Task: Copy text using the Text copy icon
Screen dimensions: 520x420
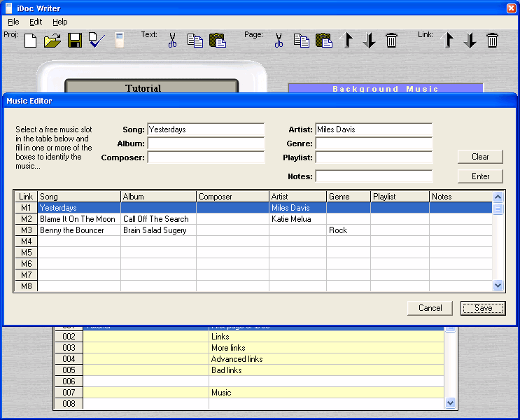Action: coord(195,41)
